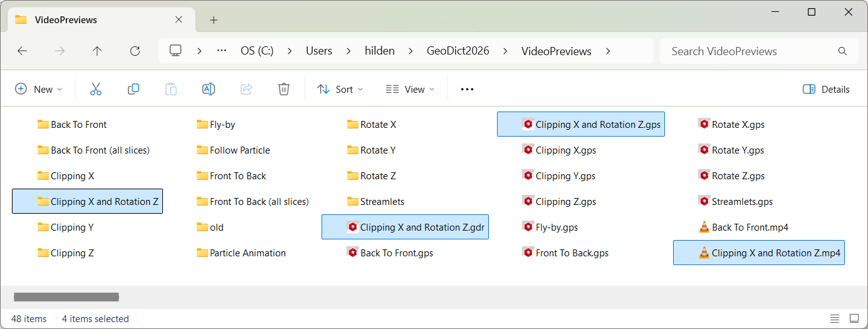Select the Rotate Y folder
This screenshot has width=868, height=329.
coord(372,150)
